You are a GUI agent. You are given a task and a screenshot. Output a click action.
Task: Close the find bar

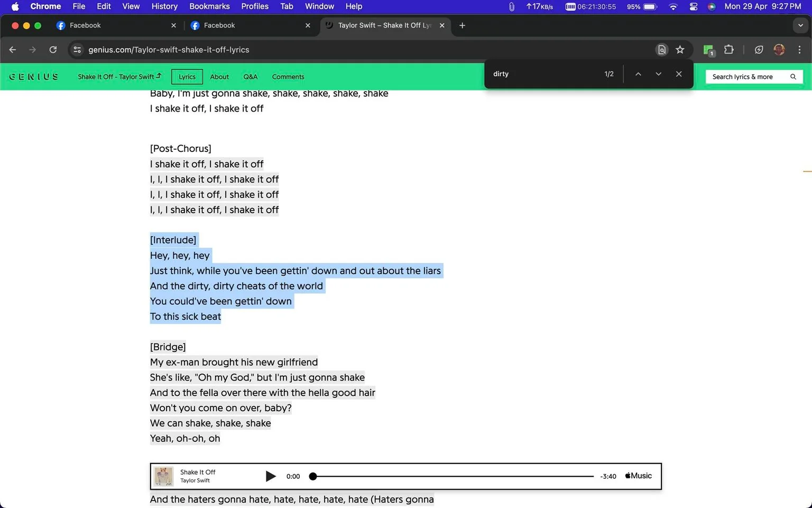(679, 74)
